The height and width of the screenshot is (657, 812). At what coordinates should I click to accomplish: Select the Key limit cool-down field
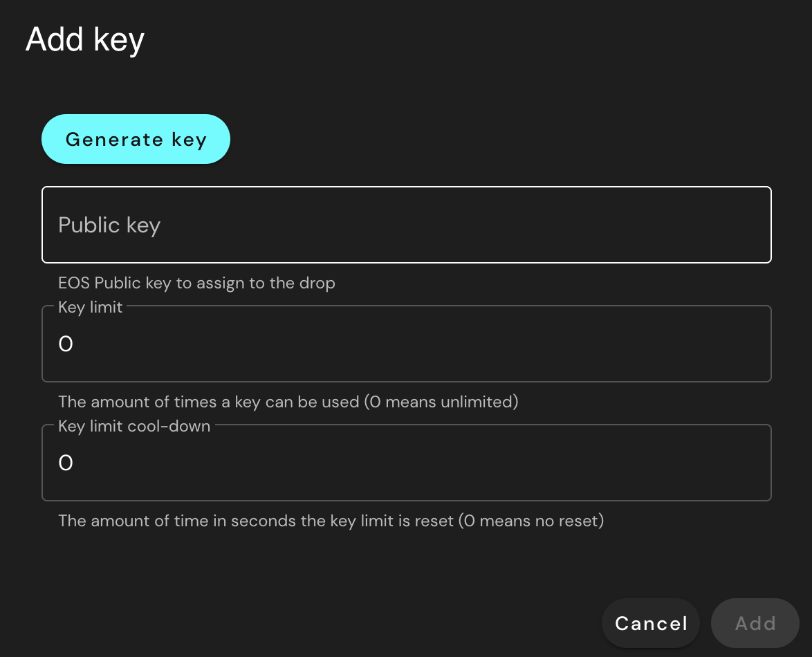pos(406,463)
